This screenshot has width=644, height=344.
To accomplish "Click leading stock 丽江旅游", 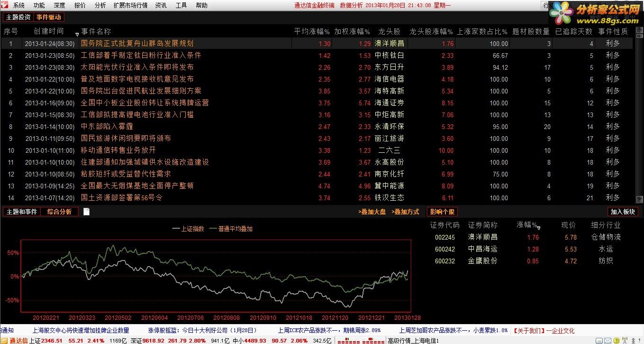I will 390,138.
